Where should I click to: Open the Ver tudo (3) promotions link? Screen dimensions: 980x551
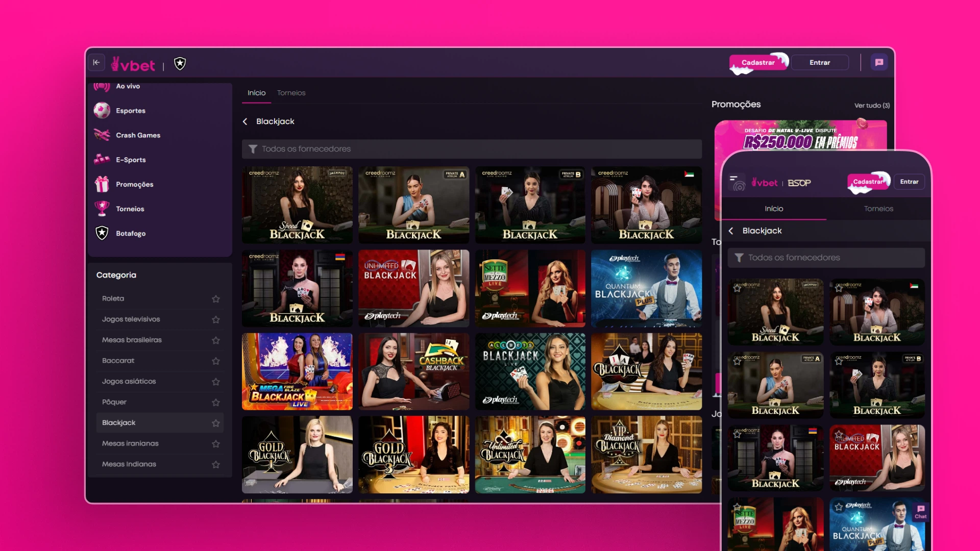(872, 106)
